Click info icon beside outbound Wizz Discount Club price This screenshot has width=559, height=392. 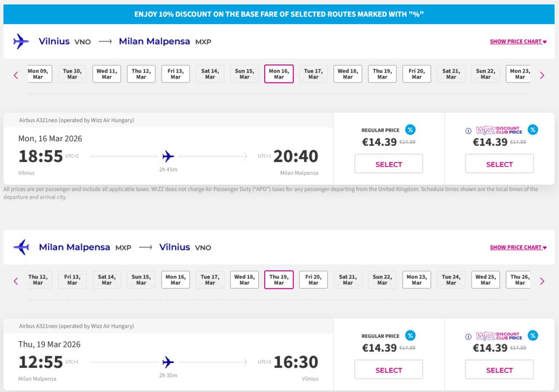click(468, 130)
